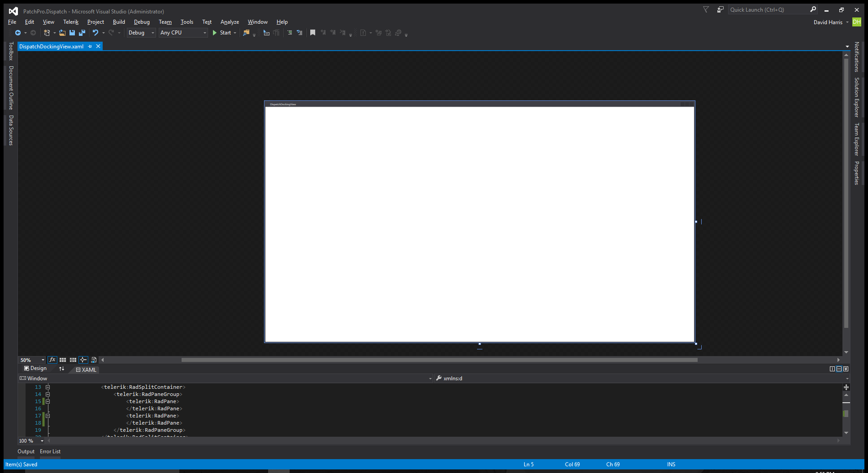
Task: Close the DispatchDockingView.xaml tab
Action: [x=98, y=46]
